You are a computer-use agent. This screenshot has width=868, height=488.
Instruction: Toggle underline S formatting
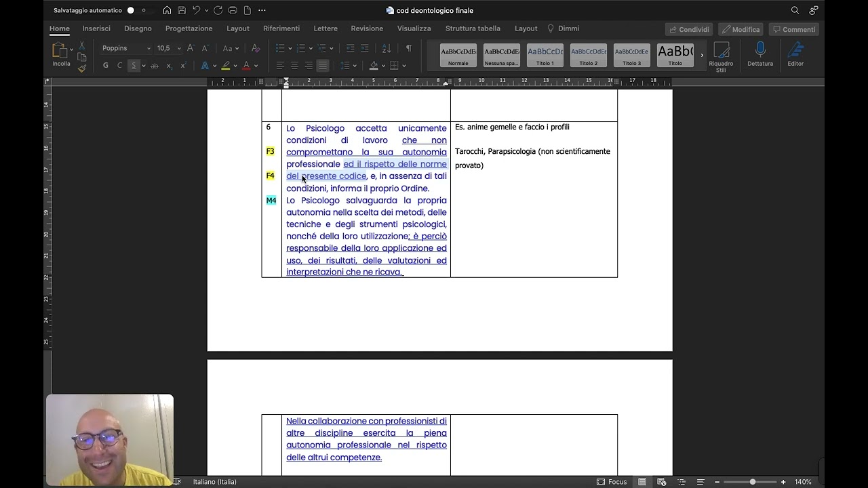[x=134, y=66]
